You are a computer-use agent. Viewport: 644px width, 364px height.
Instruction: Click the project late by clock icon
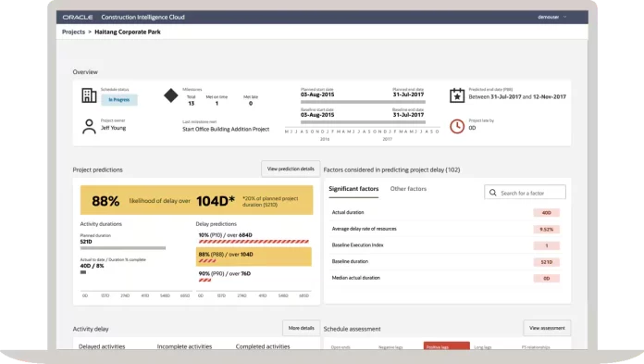pos(457,126)
